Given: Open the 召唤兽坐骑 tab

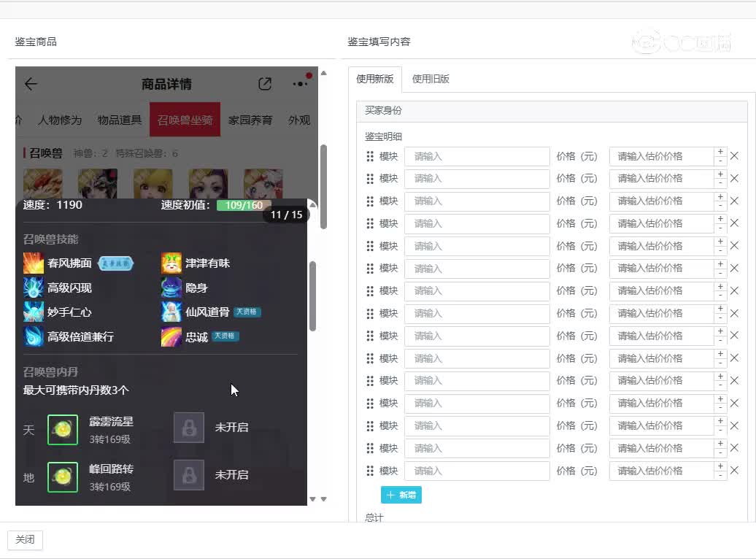Looking at the screenshot, I should click(185, 120).
